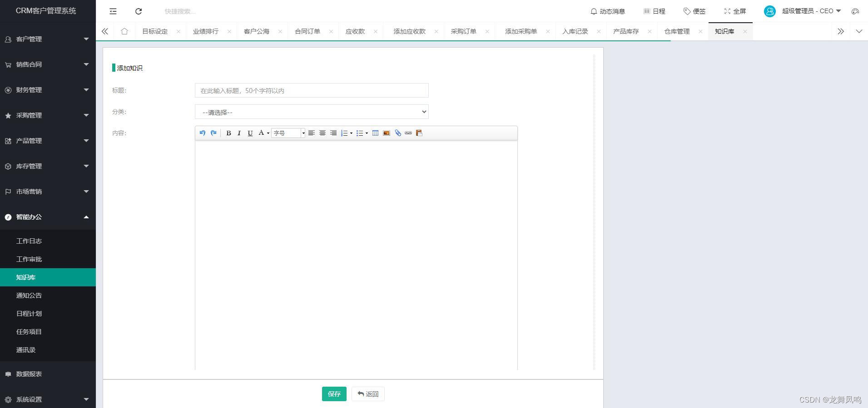868x408 pixels.
Task: Expand the 产品管理 sidebar menu
Action: [48, 141]
